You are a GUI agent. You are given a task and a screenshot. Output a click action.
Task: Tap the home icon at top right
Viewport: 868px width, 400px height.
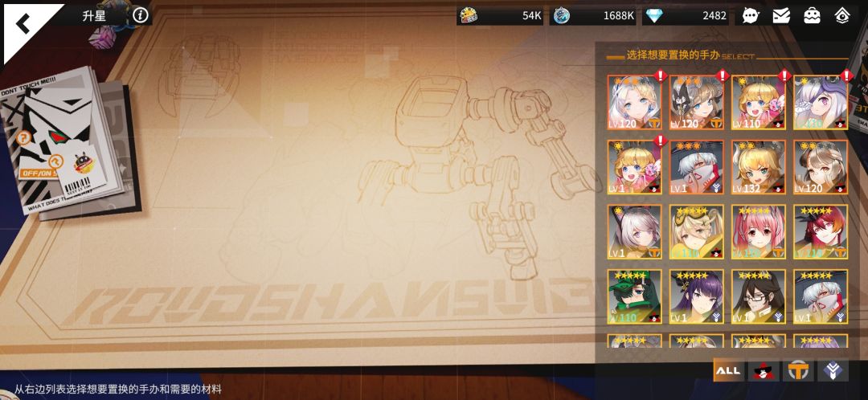tap(842, 16)
